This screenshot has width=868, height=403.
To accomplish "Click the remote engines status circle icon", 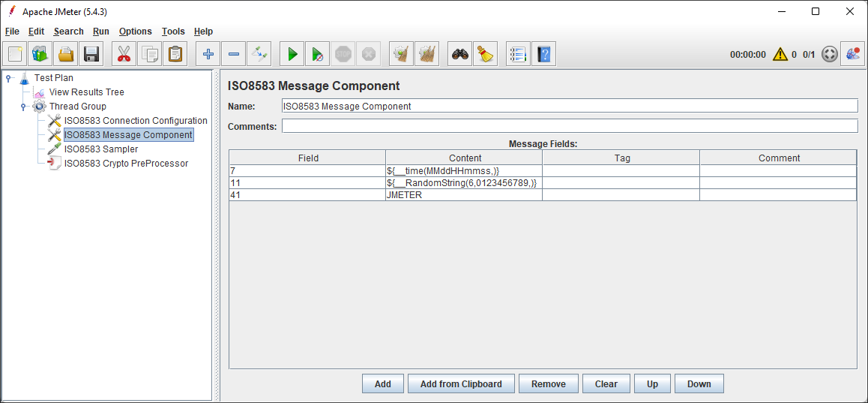I will [829, 54].
